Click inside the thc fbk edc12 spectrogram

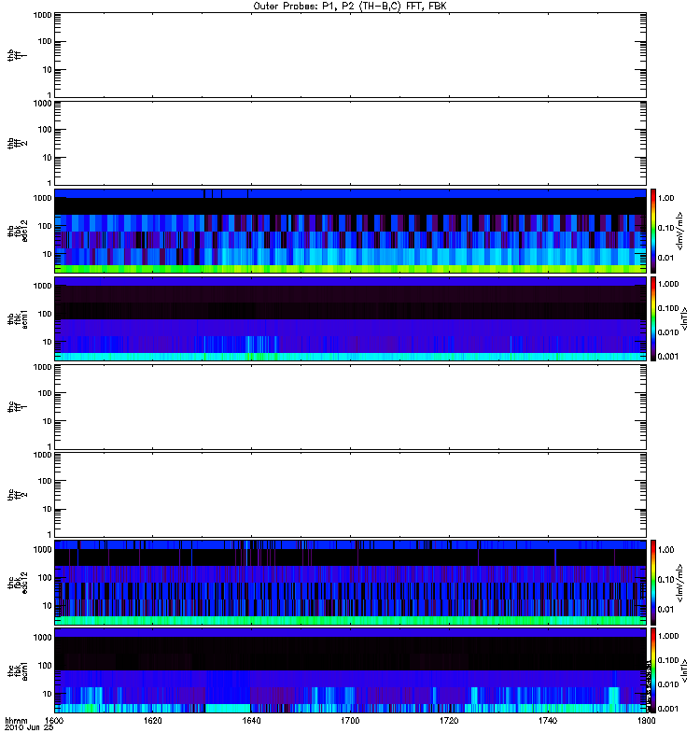coord(350,583)
